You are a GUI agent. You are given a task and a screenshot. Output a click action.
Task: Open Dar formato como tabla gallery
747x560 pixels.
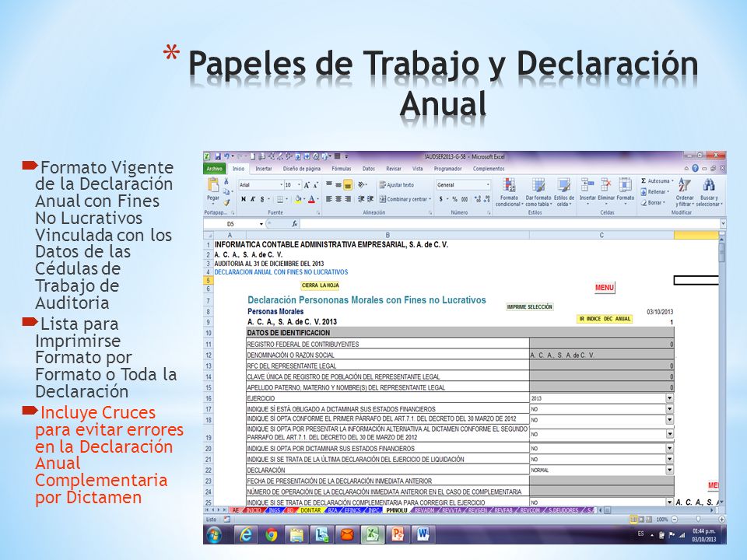pos(538,192)
